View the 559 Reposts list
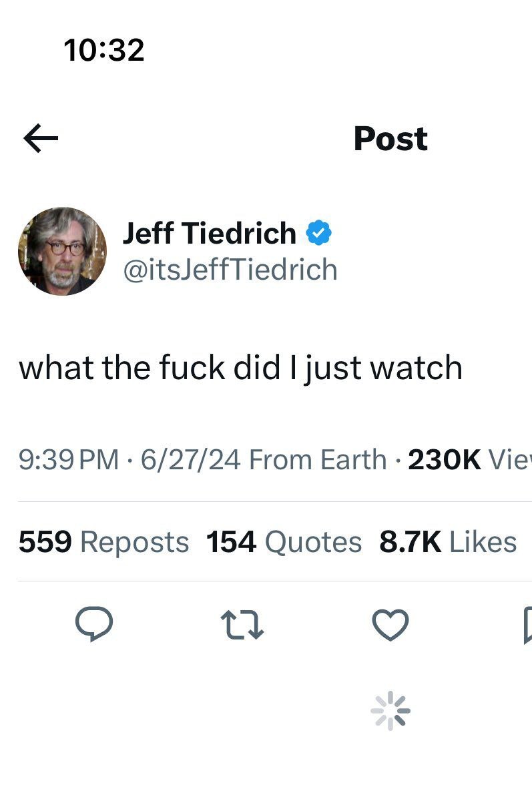The image size is (532, 785). coord(103,542)
